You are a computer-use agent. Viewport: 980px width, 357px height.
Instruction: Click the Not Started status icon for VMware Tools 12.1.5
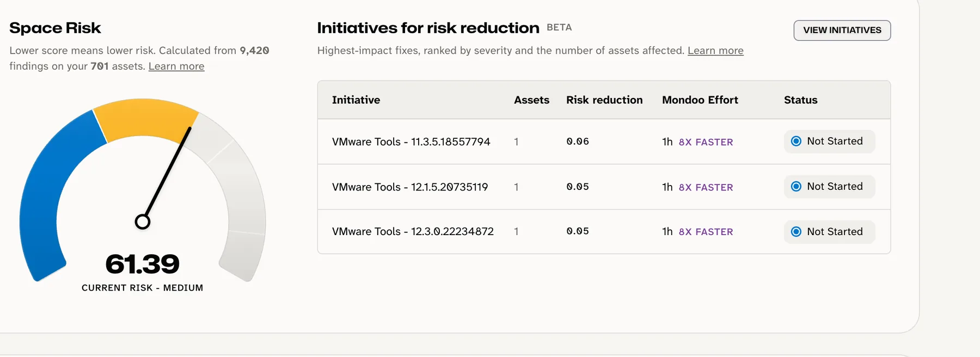796,187
